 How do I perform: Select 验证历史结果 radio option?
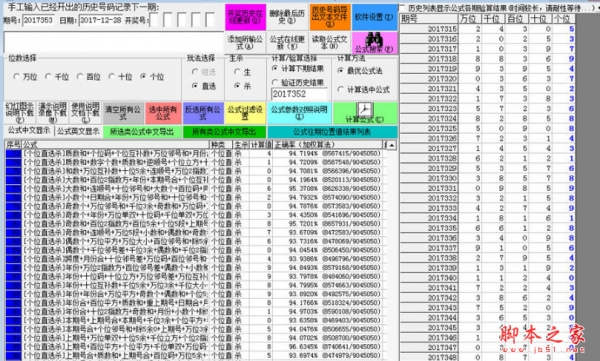(x=298, y=82)
